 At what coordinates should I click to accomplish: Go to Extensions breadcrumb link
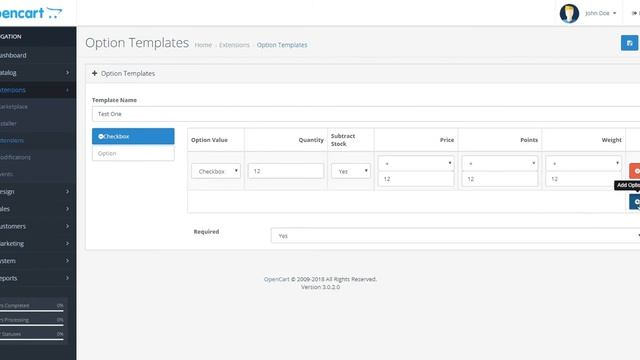[234, 45]
